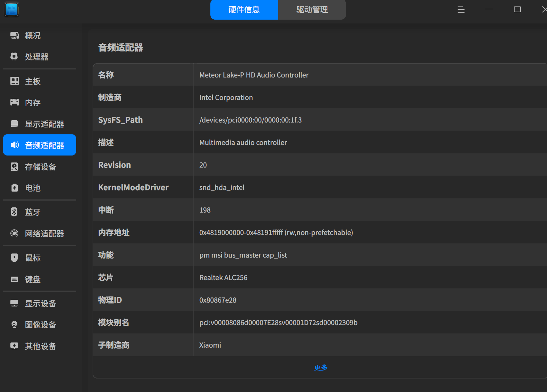
Task: Select the pm msi bus_master capabilities value
Action: click(243, 255)
